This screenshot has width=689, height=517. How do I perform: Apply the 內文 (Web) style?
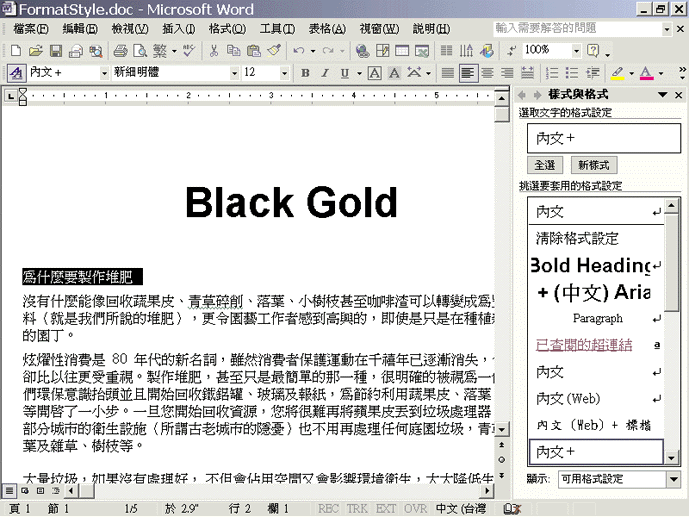[x=596, y=399]
